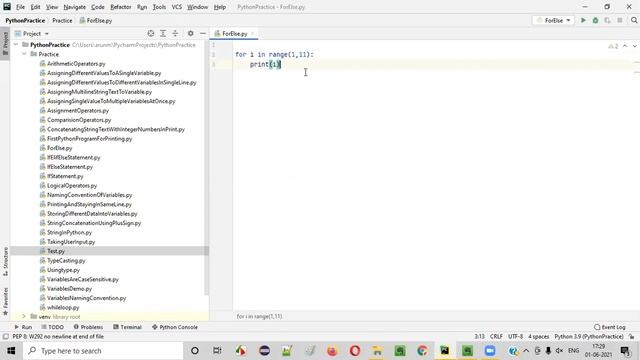Open the notification center icon

tap(625, 351)
